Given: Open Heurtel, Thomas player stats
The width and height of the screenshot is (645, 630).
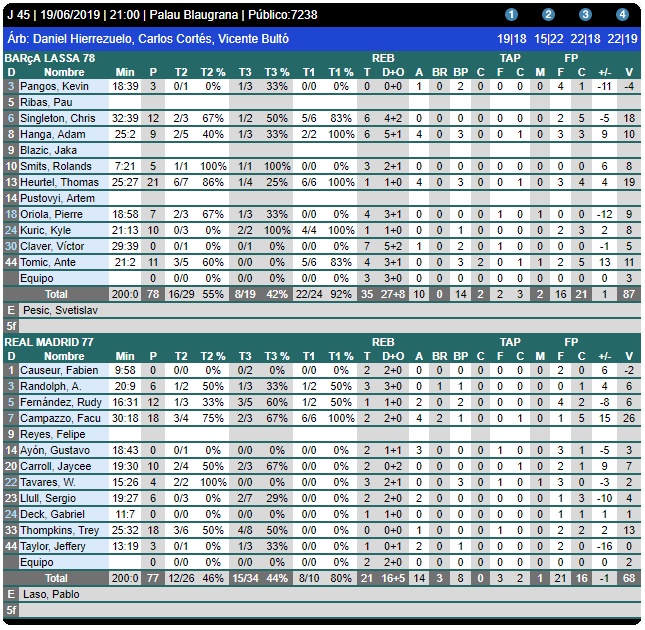Looking at the screenshot, I should [x=55, y=182].
